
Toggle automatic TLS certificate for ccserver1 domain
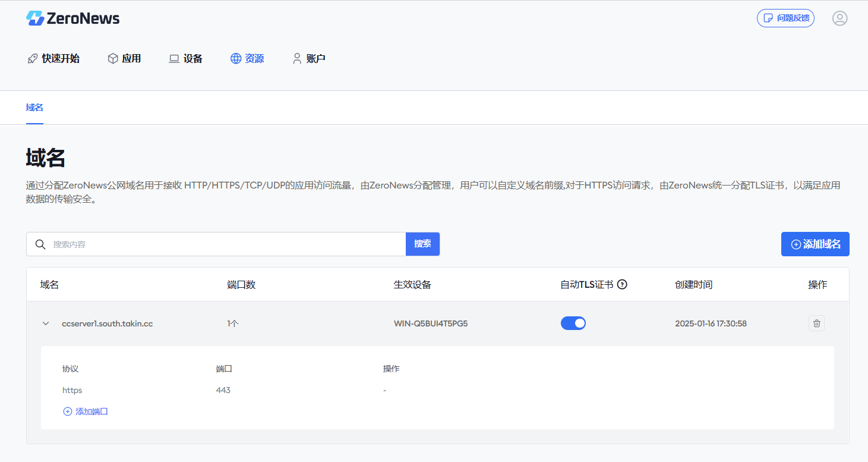pos(573,323)
